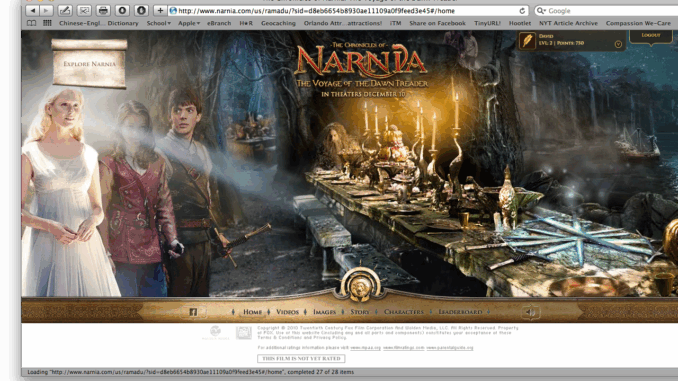Image resolution: width=678 pixels, height=381 pixels.
Task: Click the pencil compose toolbar icon
Action: (65, 10)
